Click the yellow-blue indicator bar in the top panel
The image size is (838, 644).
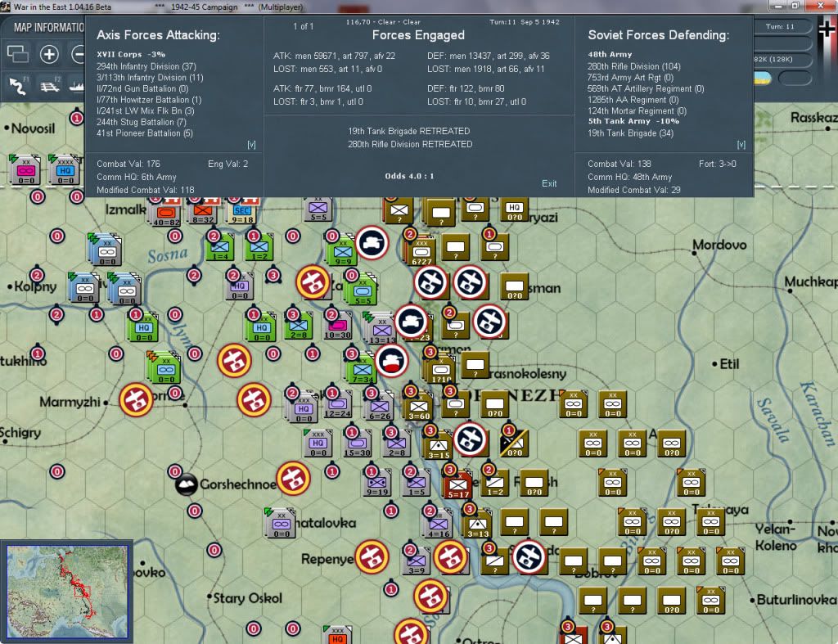point(762,78)
